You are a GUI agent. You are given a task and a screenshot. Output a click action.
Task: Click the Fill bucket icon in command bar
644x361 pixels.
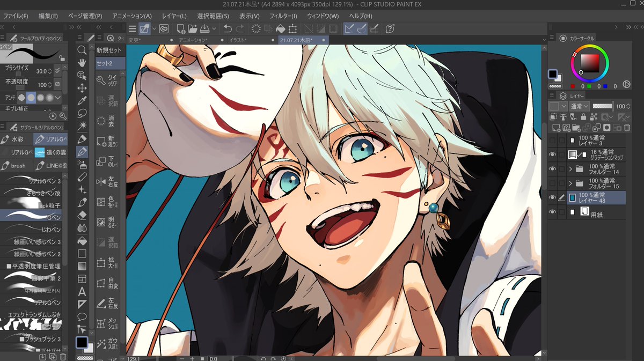pyautogui.click(x=281, y=28)
